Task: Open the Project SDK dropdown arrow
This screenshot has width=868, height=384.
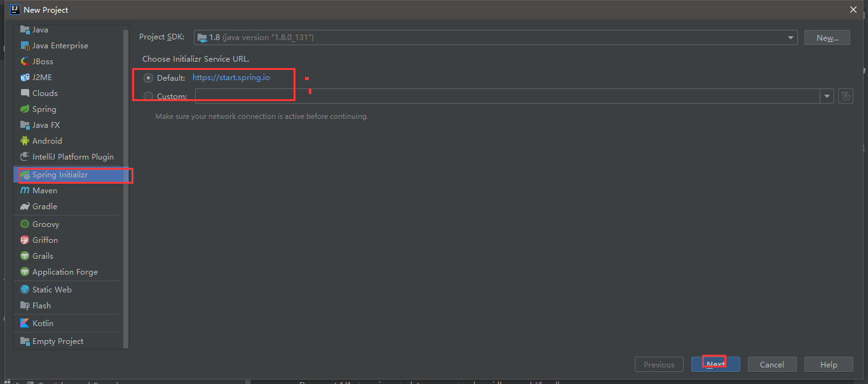Action: pyautogui.click(x=790, y=38)
